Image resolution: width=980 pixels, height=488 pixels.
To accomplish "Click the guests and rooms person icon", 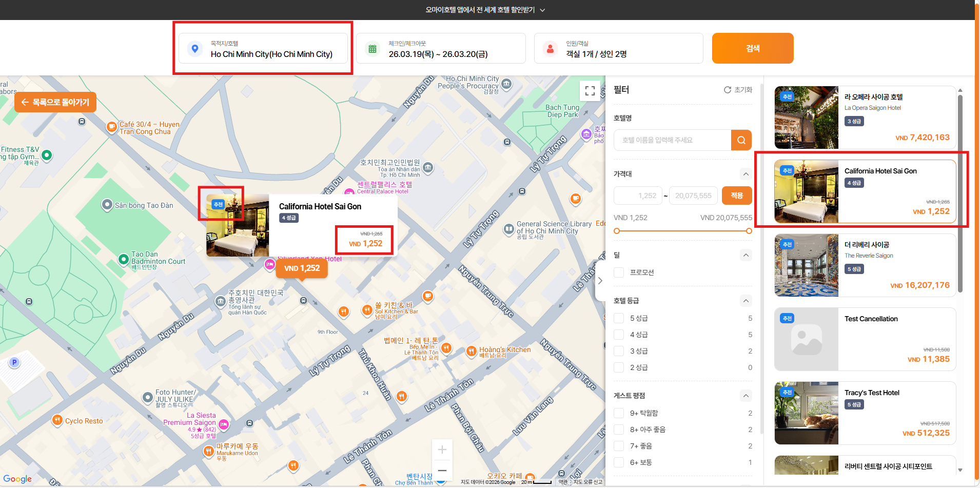I will (x=550, y=49).
